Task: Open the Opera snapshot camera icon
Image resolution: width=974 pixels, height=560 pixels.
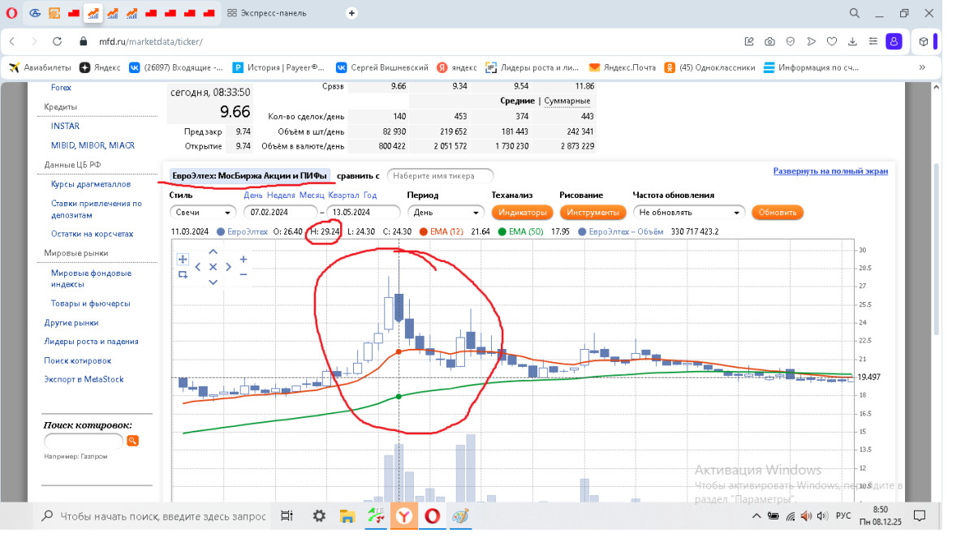Action: [x=769, y=41]
